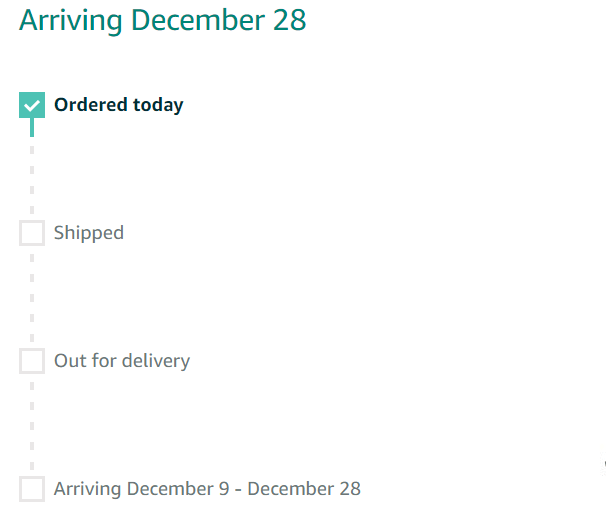606x519 pixels.
Task: Click dashed line between Shipped and Out for delivery
Action: 32,297
